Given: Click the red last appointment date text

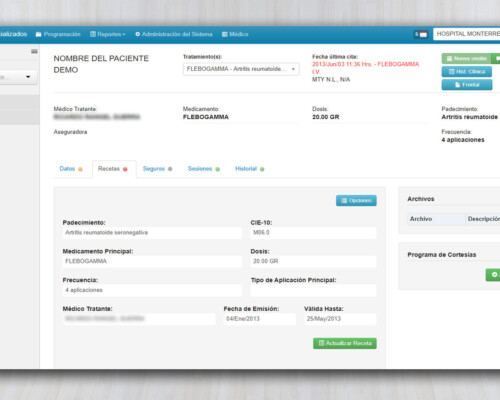Looking at the screenshot, I should point(365,68).
